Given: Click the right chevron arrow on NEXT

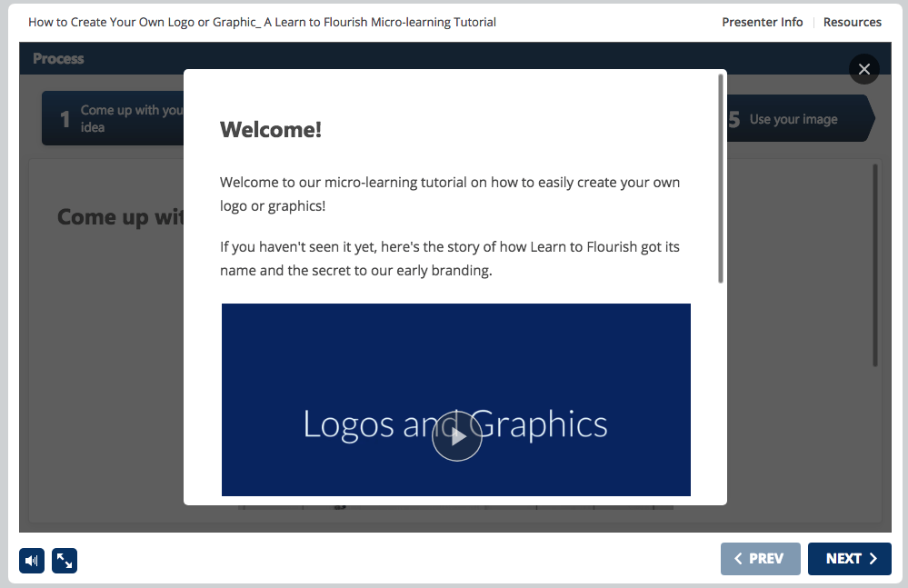Looking at the screenshot, I should tap(873, 559).
